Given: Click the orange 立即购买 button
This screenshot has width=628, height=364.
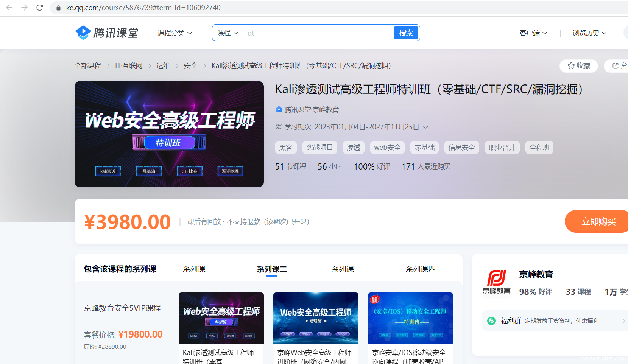Looking at the screenshot, I should (x=597, y=221).
